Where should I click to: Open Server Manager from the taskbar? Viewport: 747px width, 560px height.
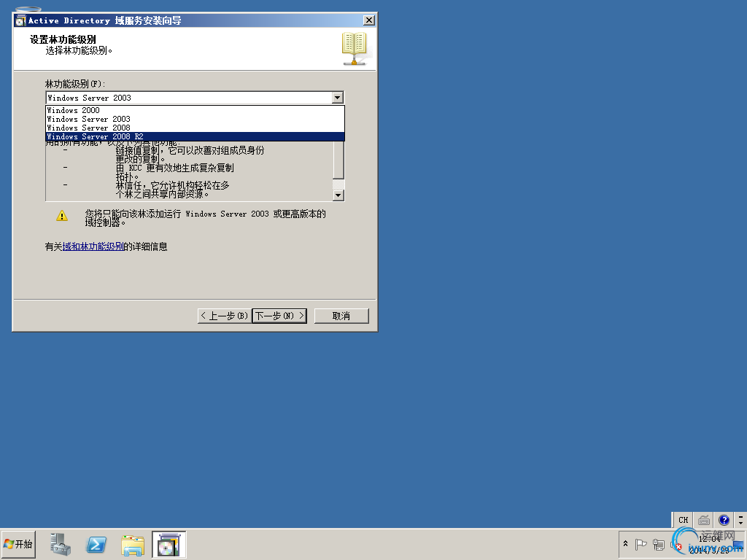coord(61,545)
